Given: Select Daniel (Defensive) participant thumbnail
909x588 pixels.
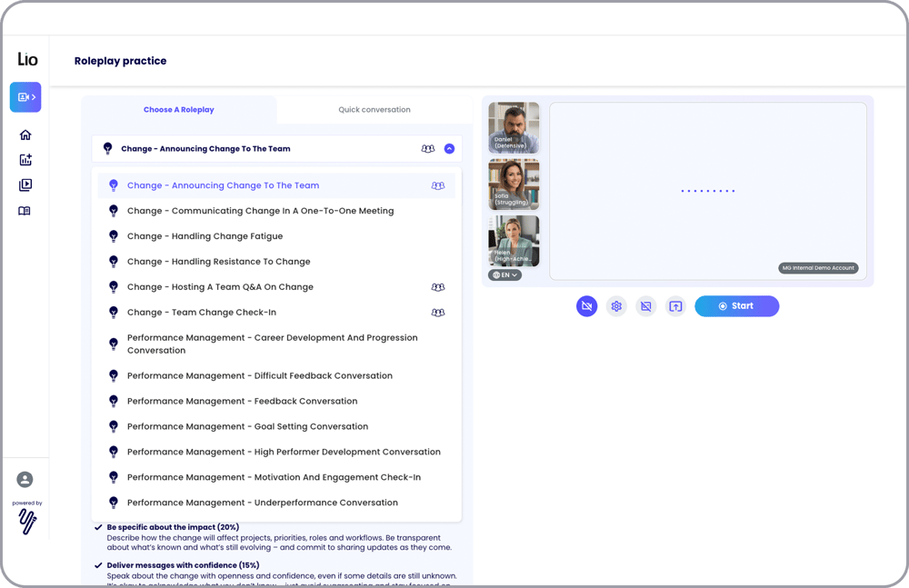Looking at the screenshot, I should click(x=514, y=127).
